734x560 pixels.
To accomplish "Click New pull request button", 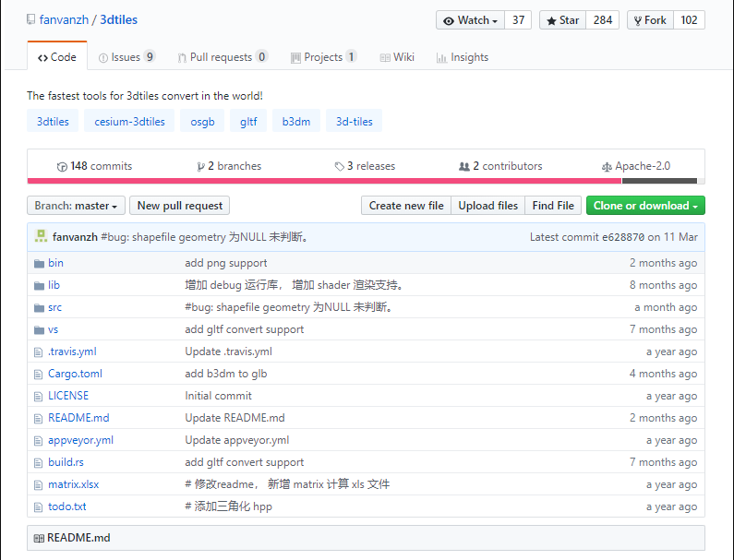I will point(180,206).
